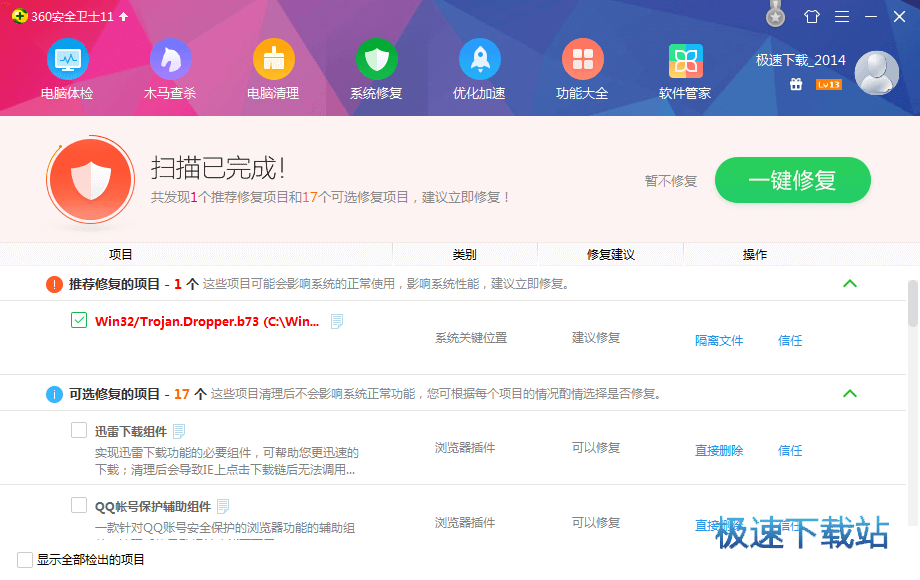This screenshot has height=580, width=920.
Task: Open 软件管家 software manager icon
Action: pyautogui.click(x=685, y=61)
